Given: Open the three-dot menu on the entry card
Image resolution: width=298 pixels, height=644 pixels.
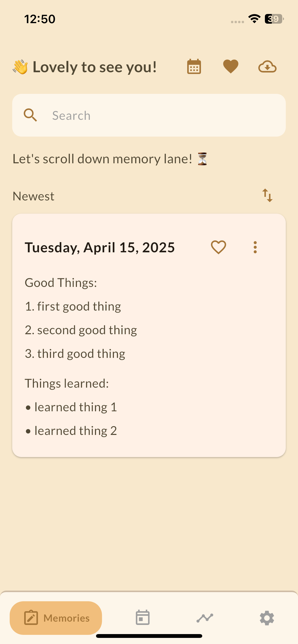Looking at the screenshot, I should tap(255, 247).
